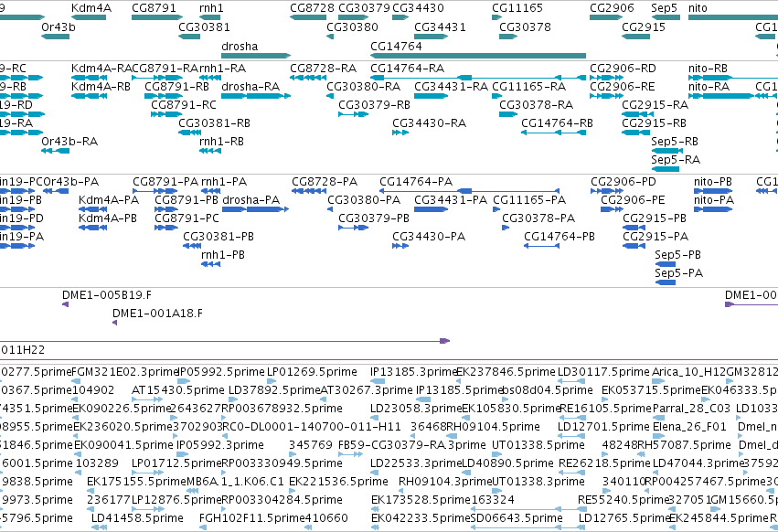Click the CG8728-RA transcript
The height and width of the screenshot is (532, 778).
pos(308,78)
